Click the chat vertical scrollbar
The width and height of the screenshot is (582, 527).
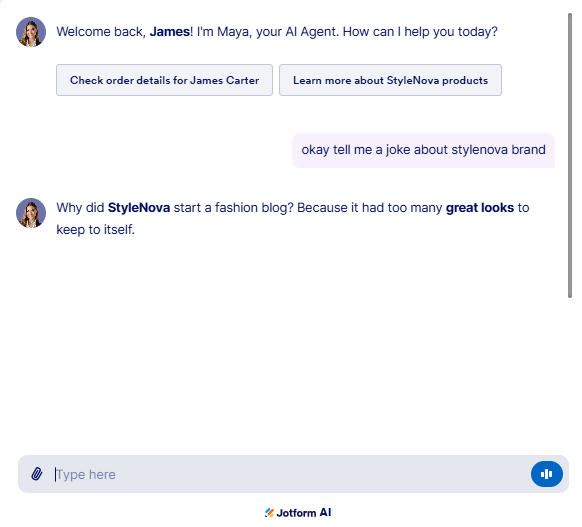click(x=570, y=155)
